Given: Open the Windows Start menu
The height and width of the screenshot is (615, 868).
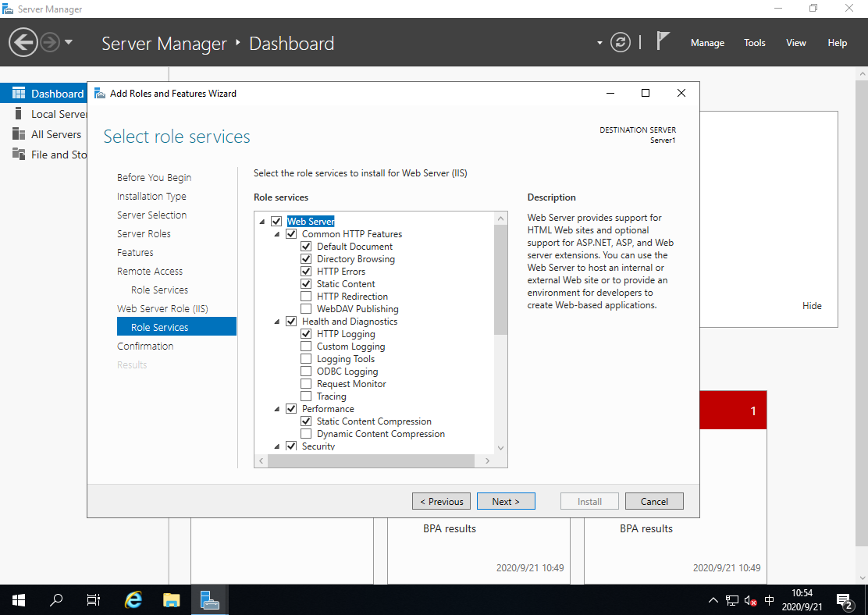Looking at the screenshot, I should coord(18,600).
